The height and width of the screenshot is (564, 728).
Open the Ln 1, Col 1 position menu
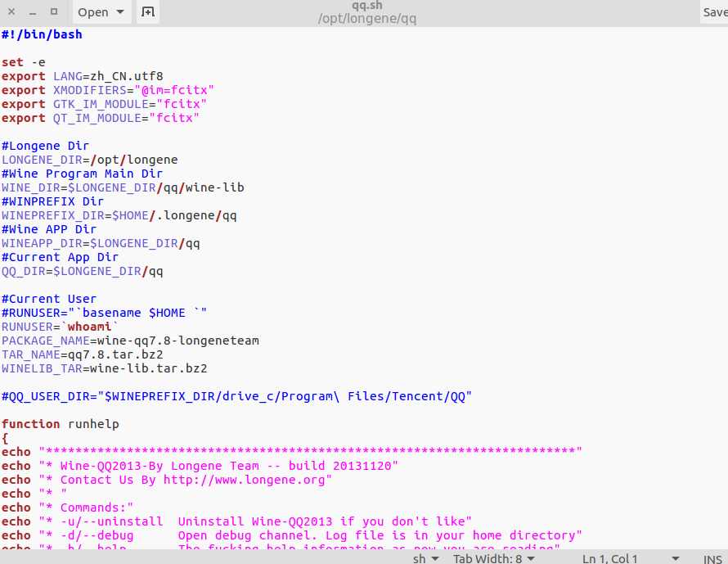click(x=631, y=558)
